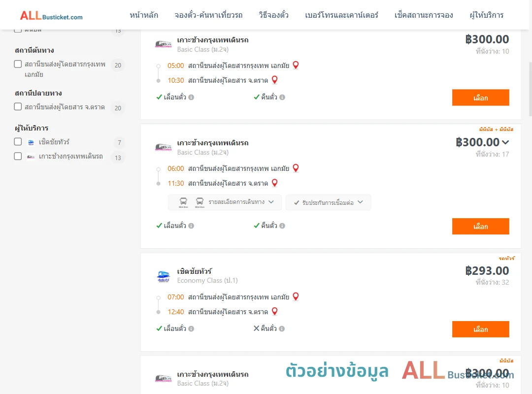Click ที่นั่งว่าง: 32 seat count
This screenshot has width=532, height=394.
(x=492, y=282)
